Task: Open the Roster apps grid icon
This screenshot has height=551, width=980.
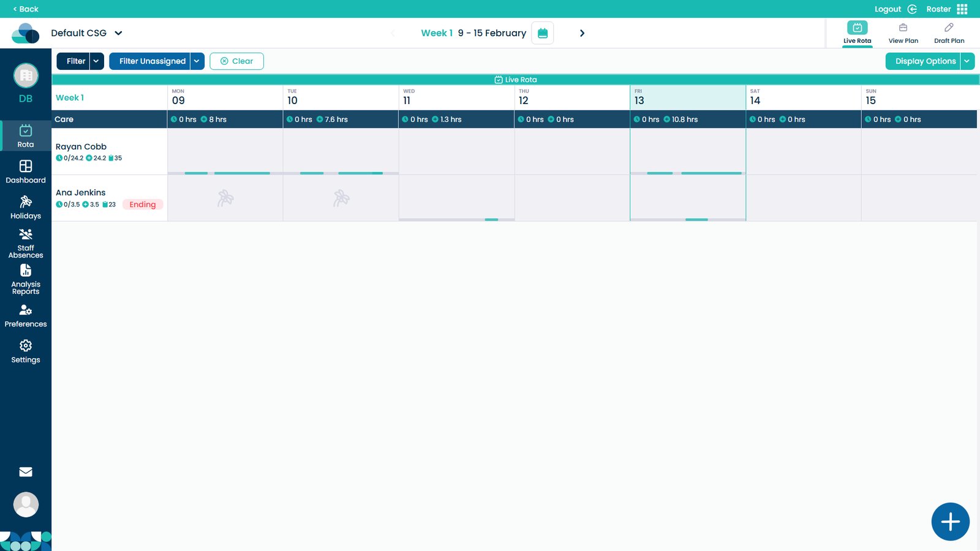Action: coord(962,9)
